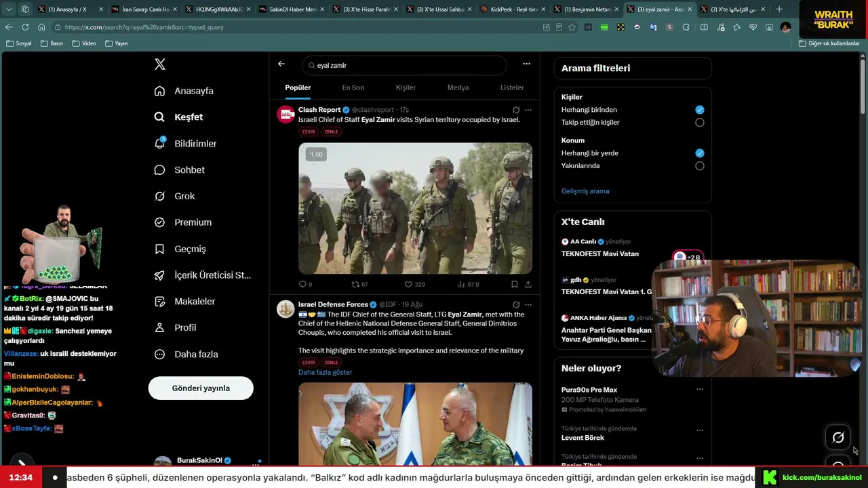This screenshot has width=868, height=488.
Task: Bookmark the Clash Report post
Action: tap(515, 285)
